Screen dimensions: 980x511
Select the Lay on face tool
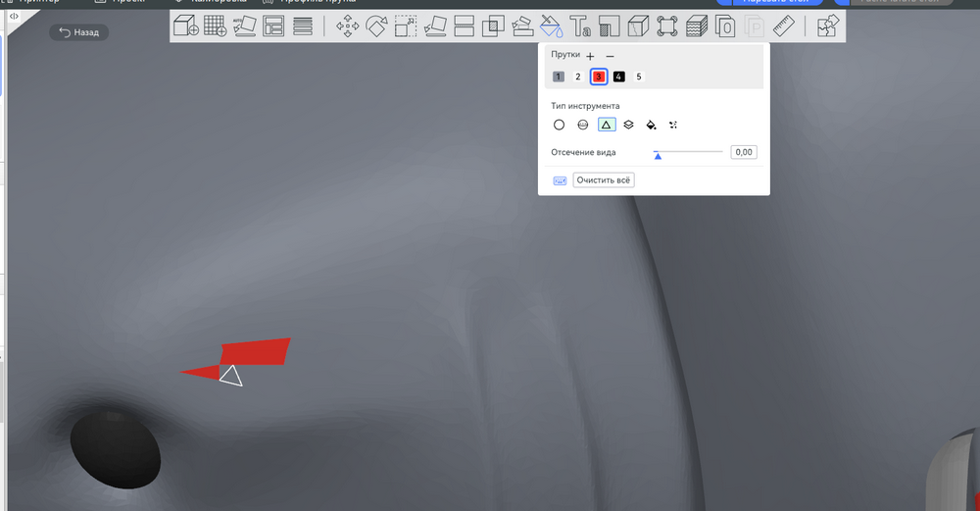[x=435, y=26]
